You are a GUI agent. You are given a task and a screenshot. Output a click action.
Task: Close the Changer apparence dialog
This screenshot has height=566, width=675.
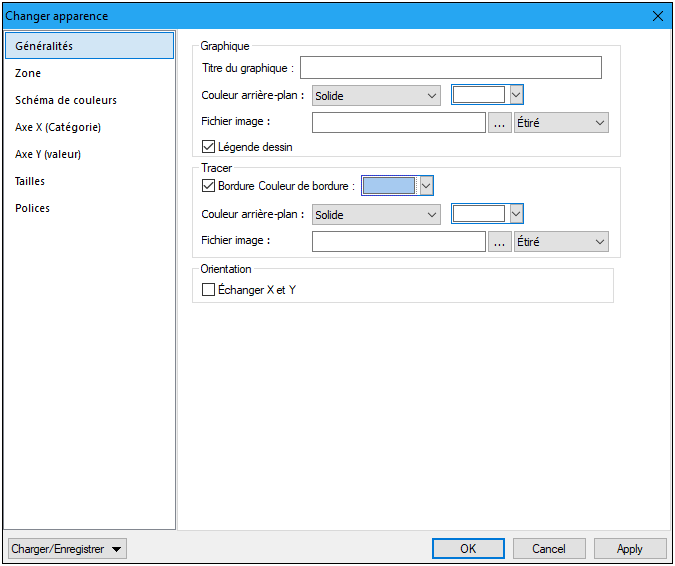657,16
